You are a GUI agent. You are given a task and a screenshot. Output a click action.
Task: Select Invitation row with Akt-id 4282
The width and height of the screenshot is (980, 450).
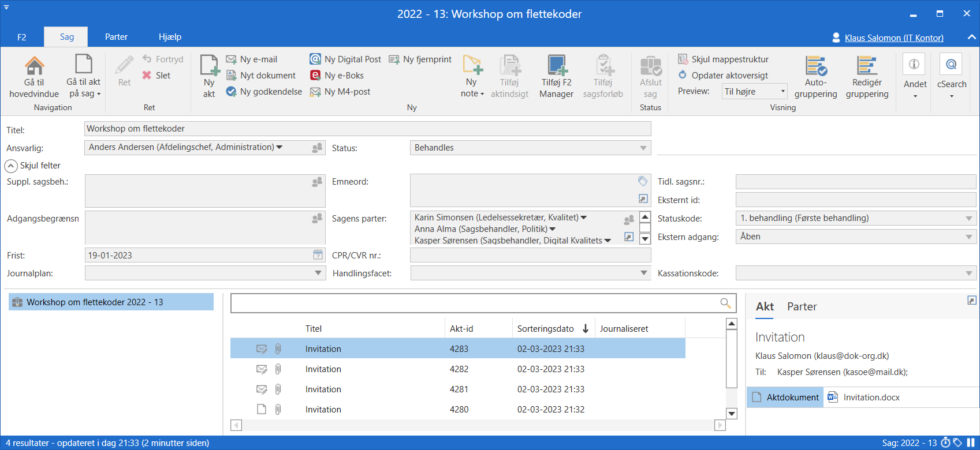[x=458, y=369]
